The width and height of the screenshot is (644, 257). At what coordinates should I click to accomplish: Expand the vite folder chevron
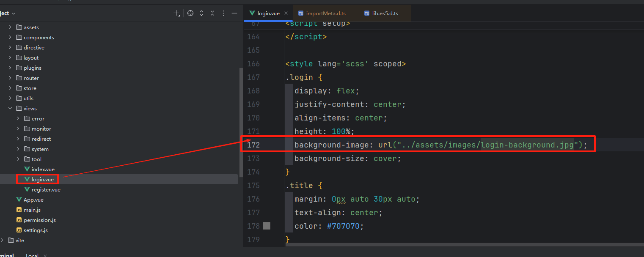(x=2, y=240)
